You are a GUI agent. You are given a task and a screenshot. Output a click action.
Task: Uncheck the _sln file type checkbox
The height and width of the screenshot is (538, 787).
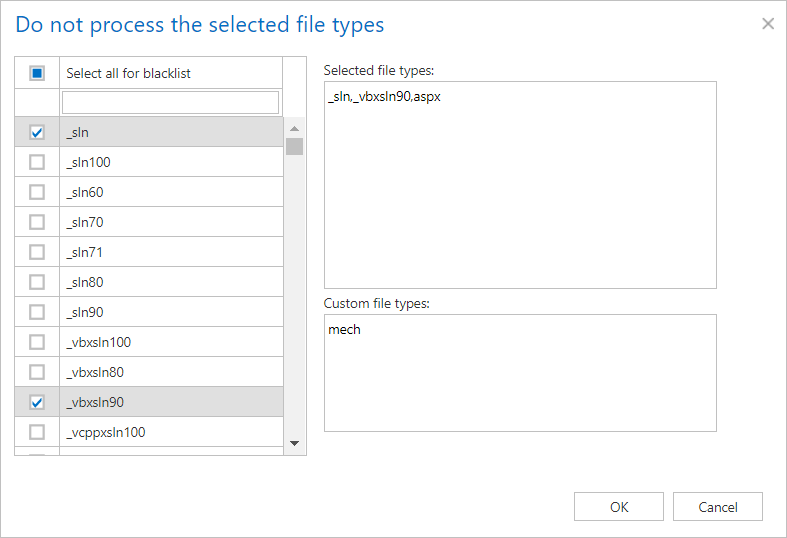point(37,132)
